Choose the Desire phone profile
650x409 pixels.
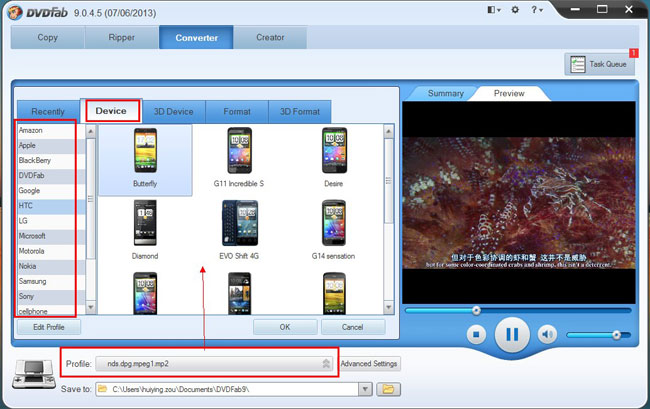coord(334,159)
